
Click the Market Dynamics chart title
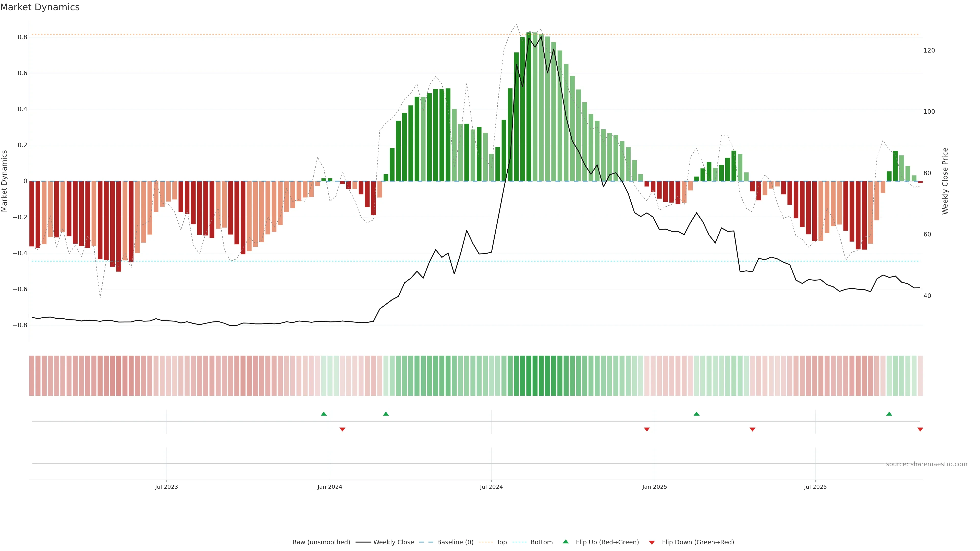(x=40, y=7)
